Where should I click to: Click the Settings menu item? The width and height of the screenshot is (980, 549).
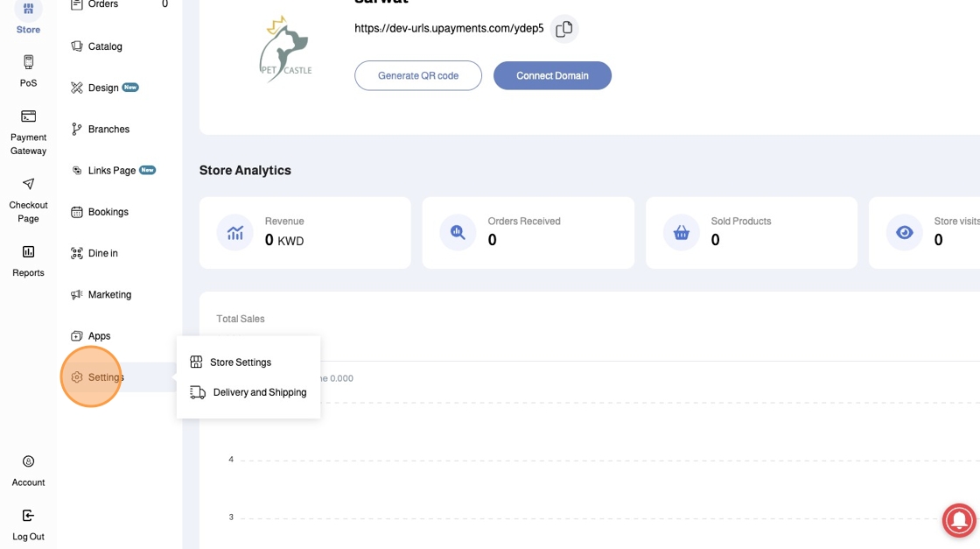[x=119, y=377]
